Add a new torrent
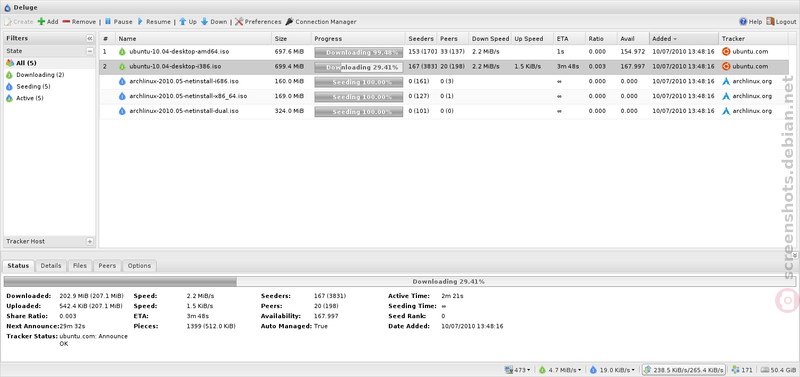Screen dimensions: 800x377 tap(48, 22)
